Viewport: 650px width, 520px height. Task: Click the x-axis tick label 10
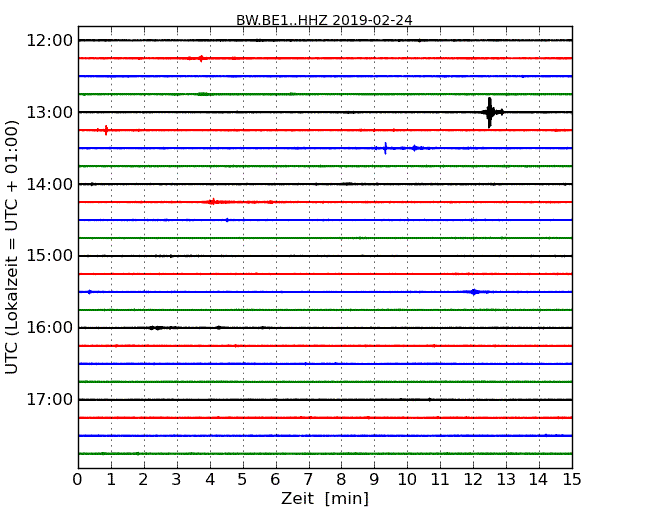coord(407,480)
